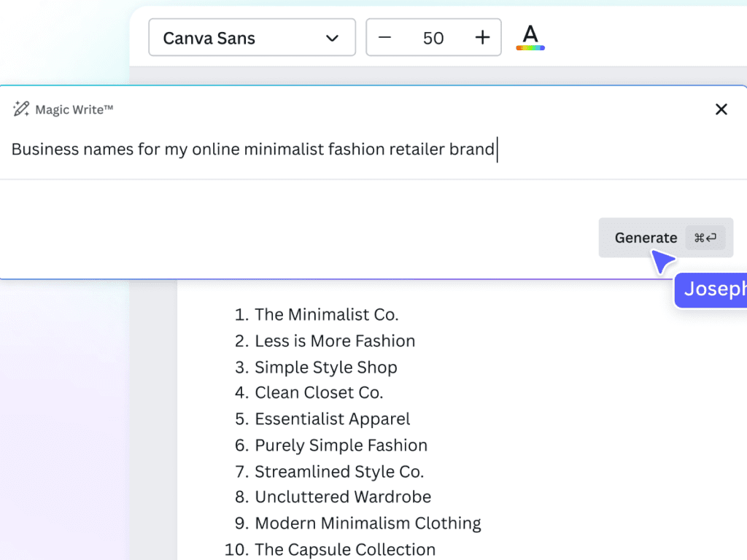747x560 pixels.
Task: Click the "Uncluttered Wardrobe" list entry
Action: click(x=343, y=497)
